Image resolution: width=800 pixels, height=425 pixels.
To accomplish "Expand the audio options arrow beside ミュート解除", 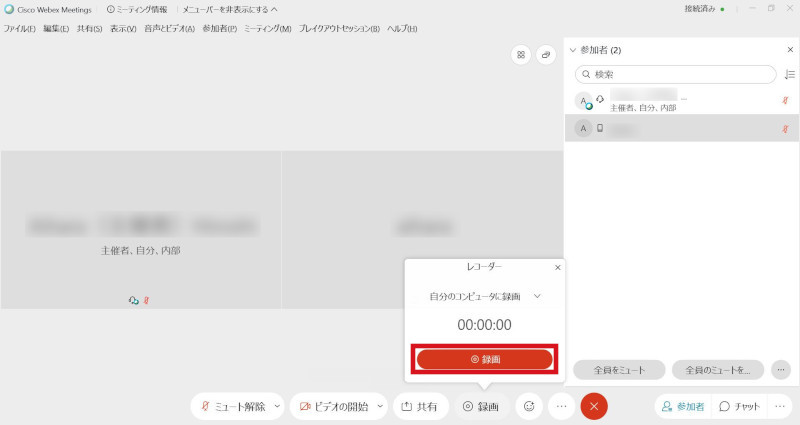I will 277,406.
